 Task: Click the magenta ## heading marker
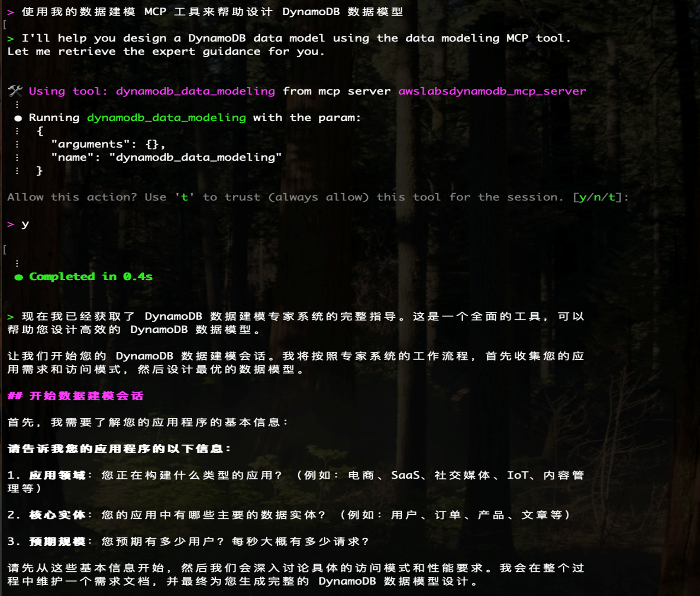point(15,396)
